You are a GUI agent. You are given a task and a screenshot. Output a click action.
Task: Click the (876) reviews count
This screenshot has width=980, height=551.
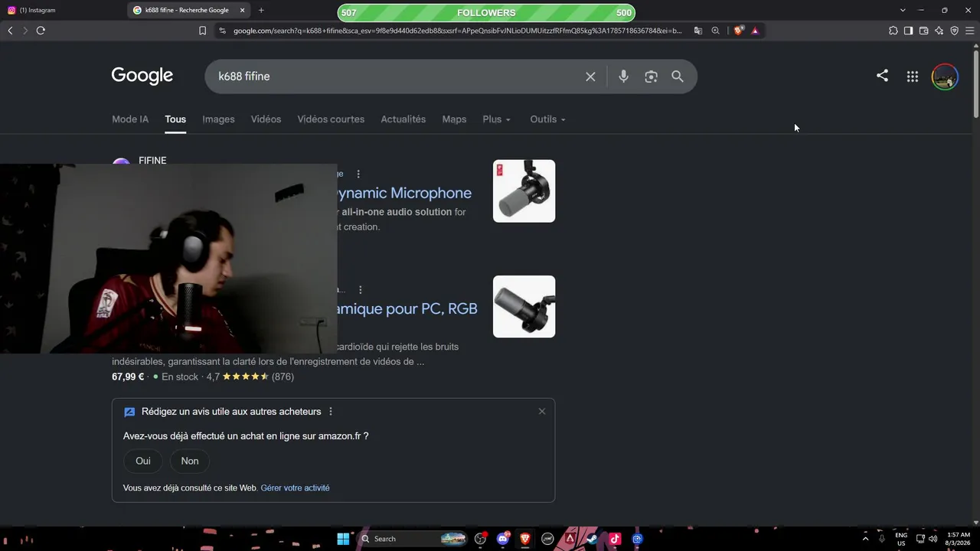pos(283,377)
